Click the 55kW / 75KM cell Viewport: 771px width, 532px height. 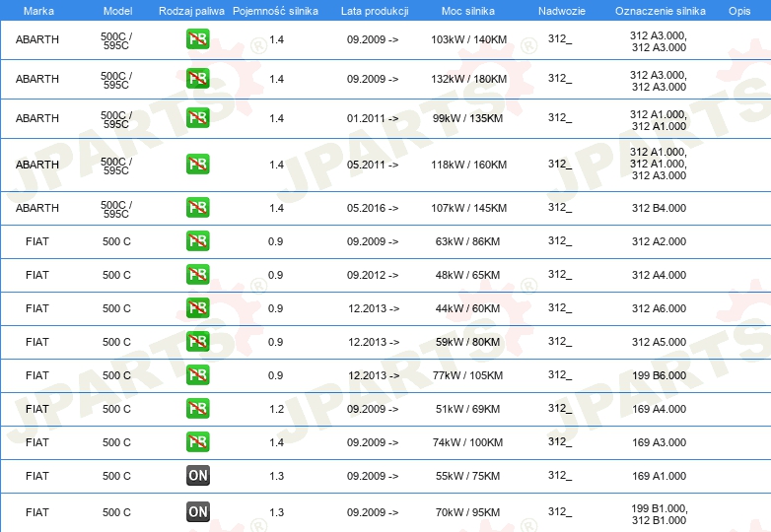coord(467,476)
